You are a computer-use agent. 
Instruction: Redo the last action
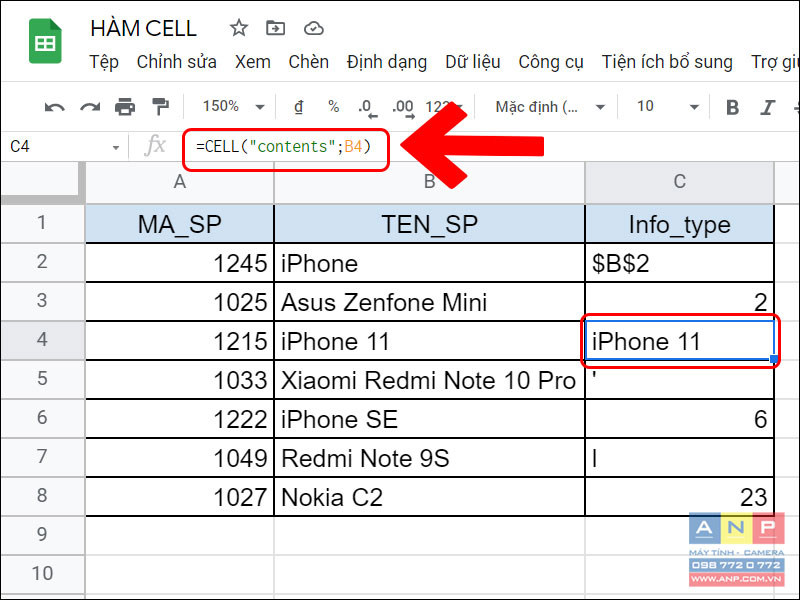click(90, 107)
